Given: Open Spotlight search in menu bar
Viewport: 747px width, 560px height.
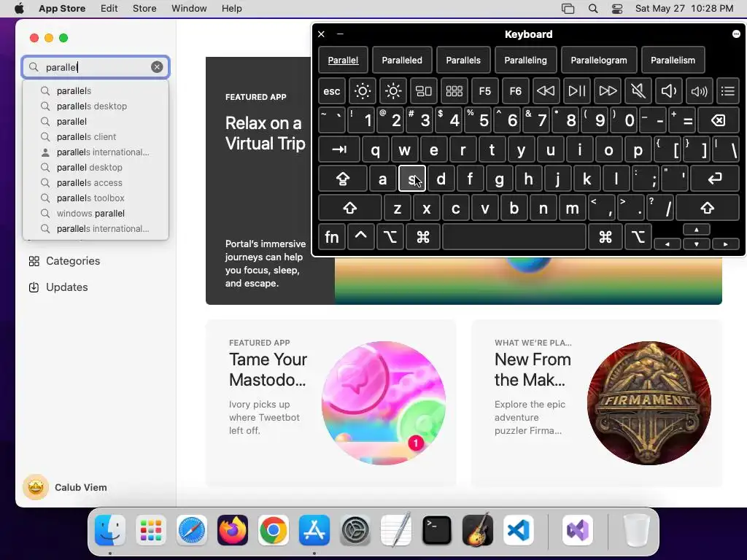Looking at the screenshot, I should 593,9.
